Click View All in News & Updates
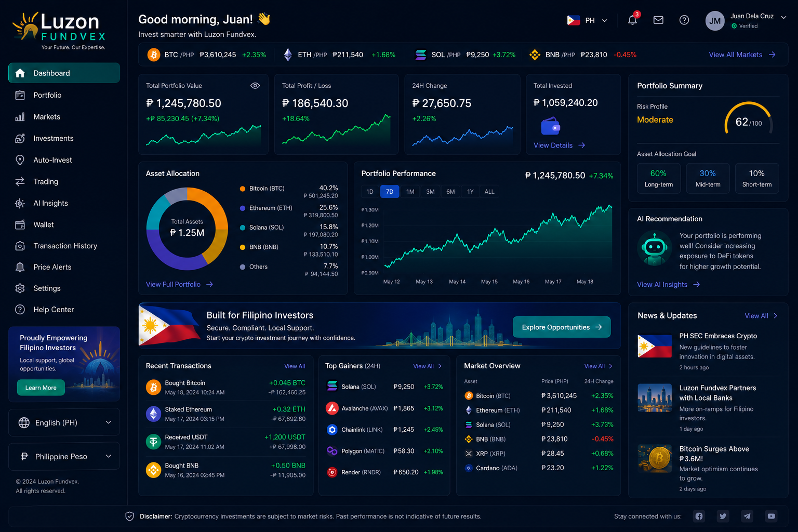The image size is (798, 532). pos(761,316)
